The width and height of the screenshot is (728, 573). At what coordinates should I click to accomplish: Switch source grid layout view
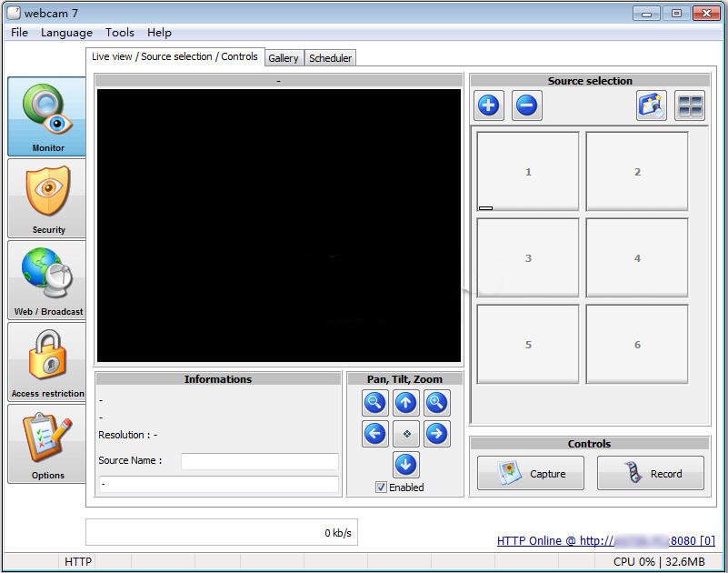click(x=690, y=106)
